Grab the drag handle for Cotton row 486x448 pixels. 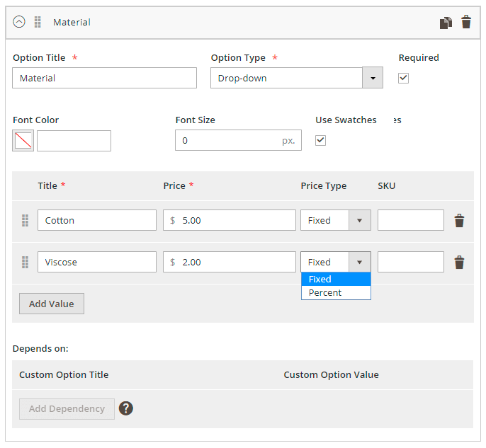25,221
